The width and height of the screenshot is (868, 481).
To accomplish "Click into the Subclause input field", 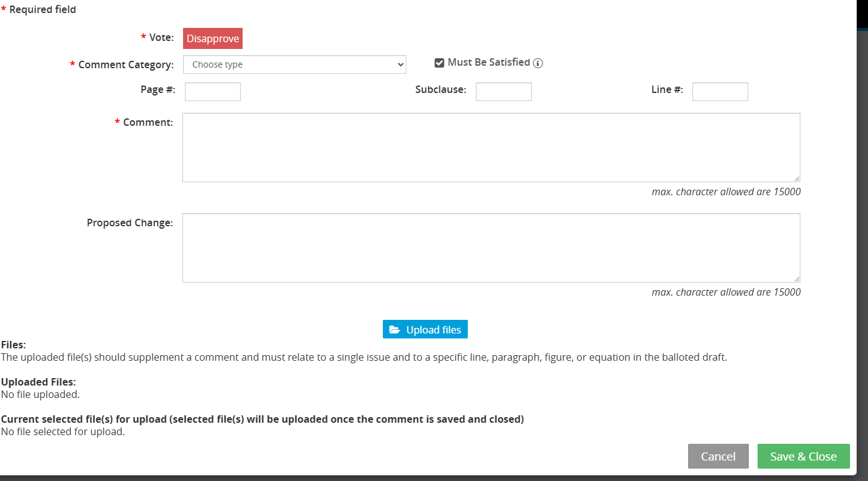I will (503, 92).
